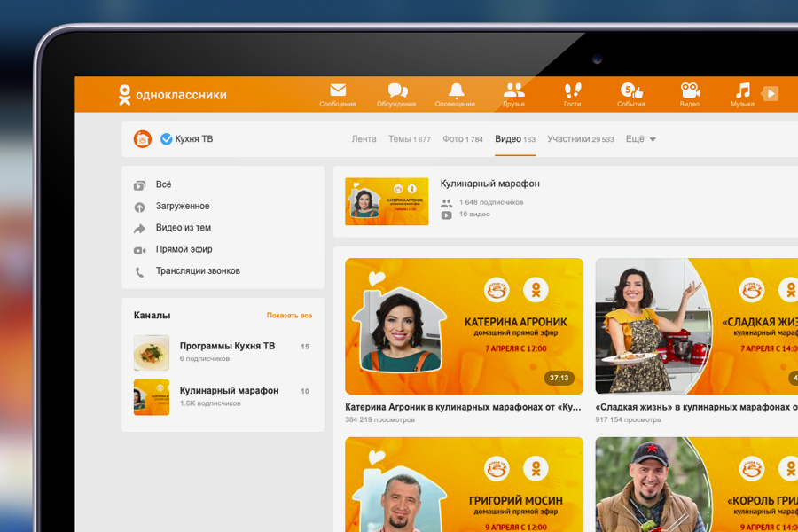Click the Загруженное upload icon

point(139,207)
